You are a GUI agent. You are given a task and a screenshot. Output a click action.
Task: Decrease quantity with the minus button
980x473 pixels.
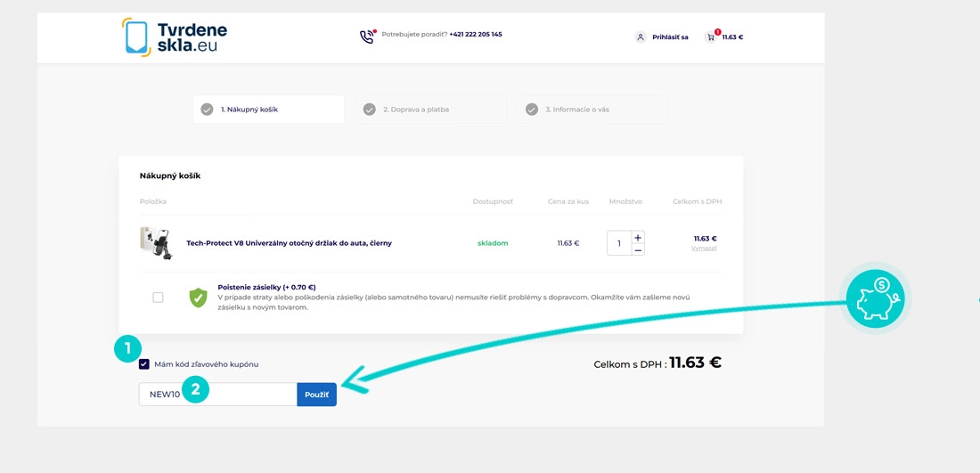pos(638,249)
